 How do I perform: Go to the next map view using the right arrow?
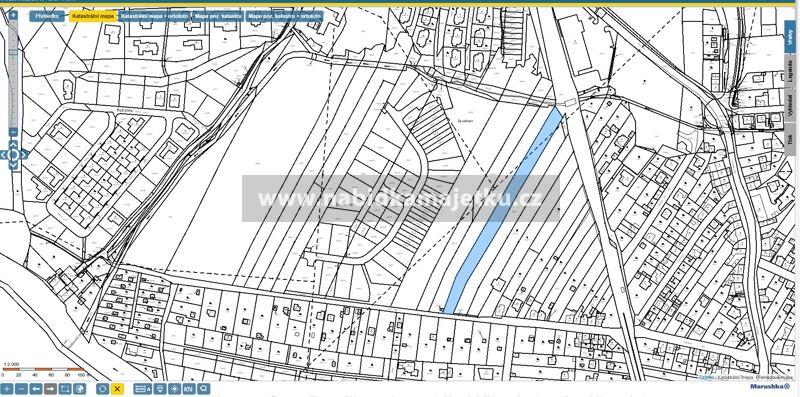tap(50, 389)
